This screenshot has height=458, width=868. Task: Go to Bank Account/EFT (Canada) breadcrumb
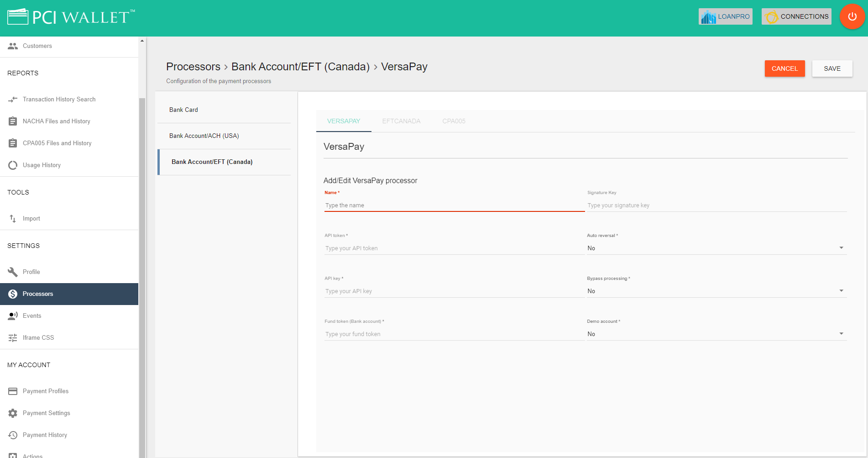pos(300,67)
